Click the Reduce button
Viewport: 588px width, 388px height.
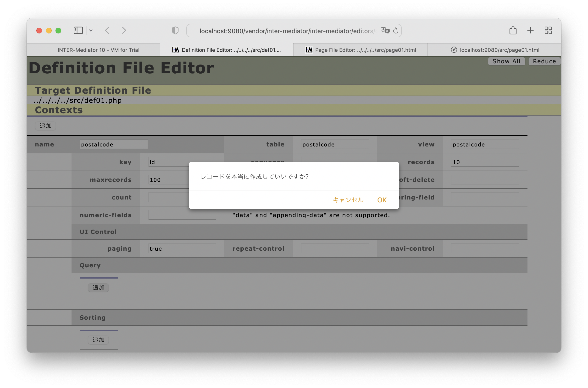click(x=544, y=61)
